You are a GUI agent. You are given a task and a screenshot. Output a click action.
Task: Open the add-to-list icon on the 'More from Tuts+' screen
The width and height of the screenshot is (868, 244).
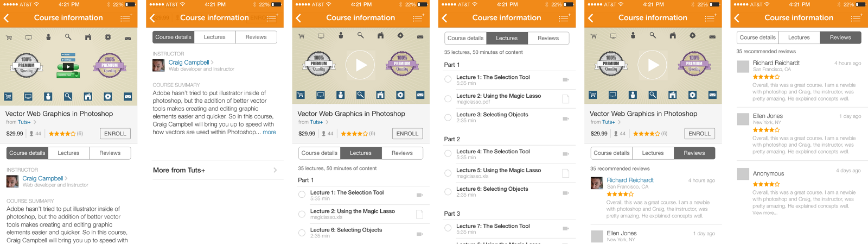[x=272, y=18]
